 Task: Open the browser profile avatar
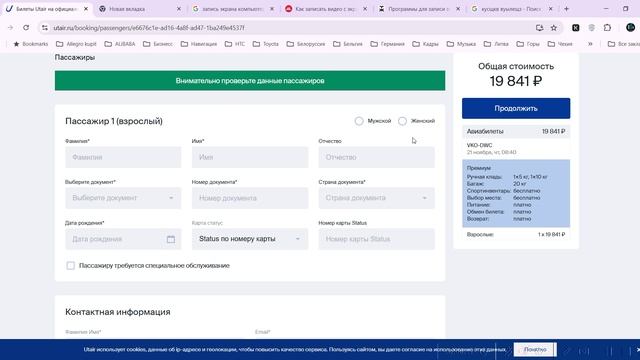630,28
